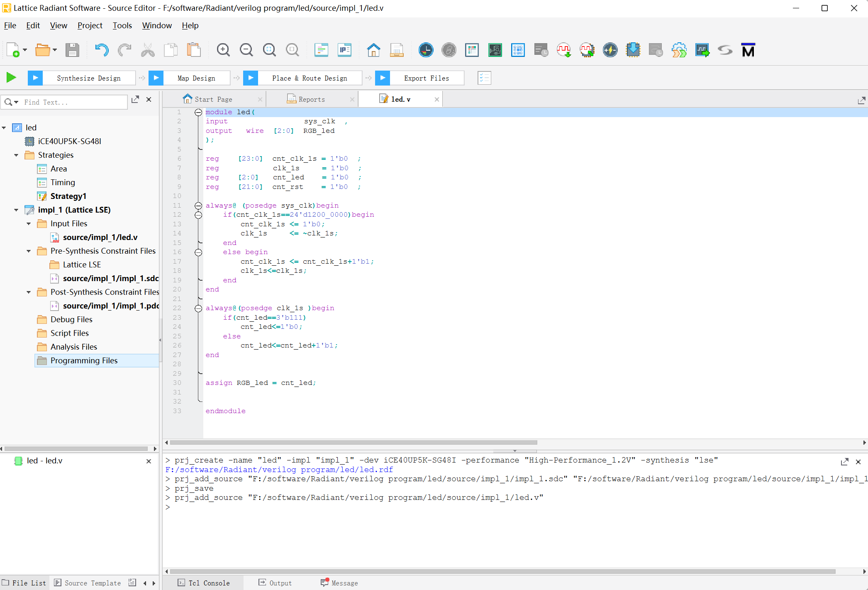Select source/impl_1/led.v in the tree
This screenshot has height=590, width=868.
[100, 237]
